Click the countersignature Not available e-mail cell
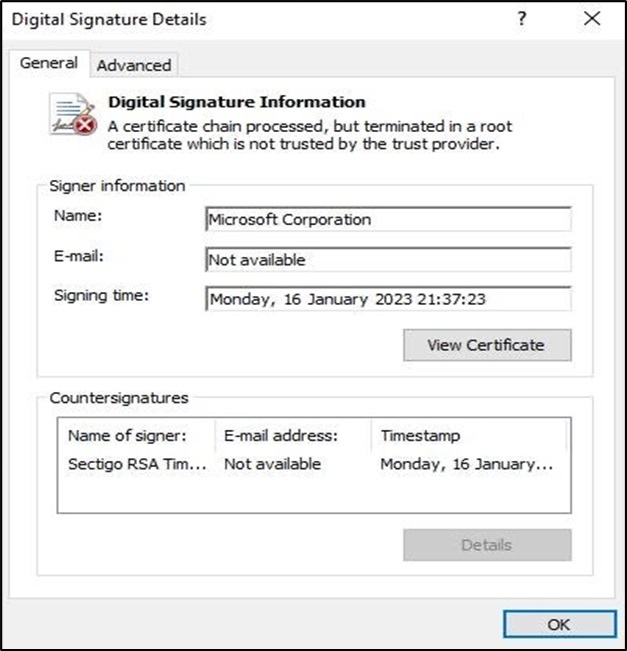Viewport: 627px width, 651px height. coord(272,464)
